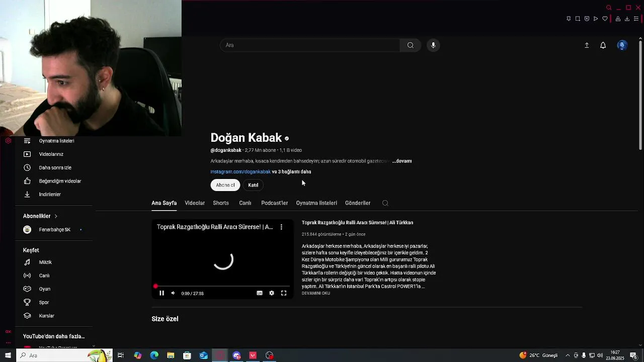Open Task View on the taskbar
The height and width of the screenshot is (362, 644).
click(121, 355)
